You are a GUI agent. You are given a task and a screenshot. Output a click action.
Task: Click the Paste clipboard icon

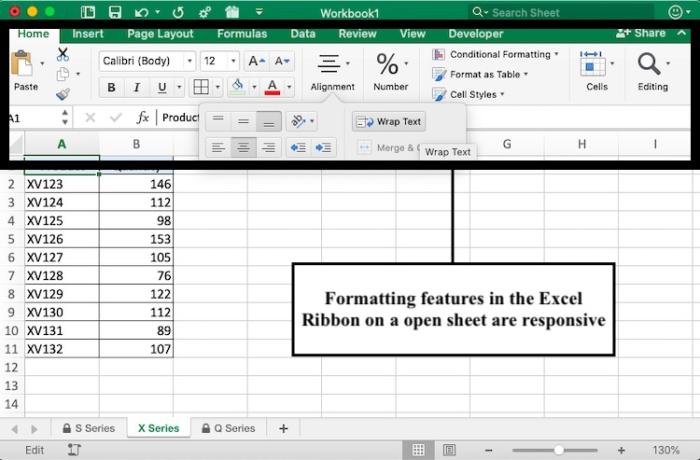[21, 64]
